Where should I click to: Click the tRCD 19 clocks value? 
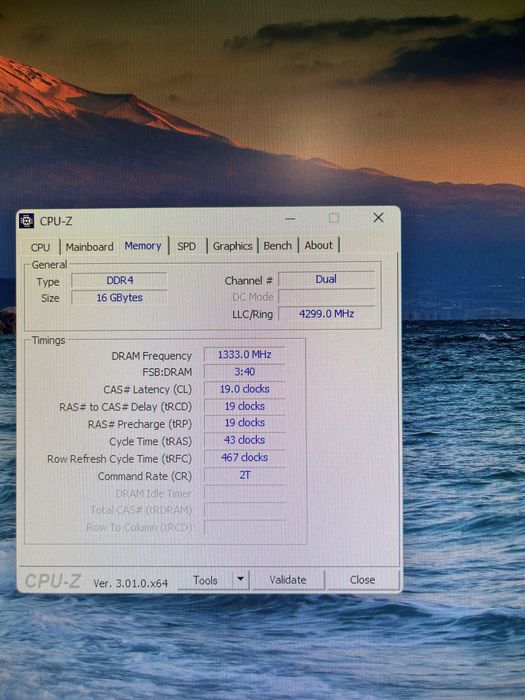[244, 406]
